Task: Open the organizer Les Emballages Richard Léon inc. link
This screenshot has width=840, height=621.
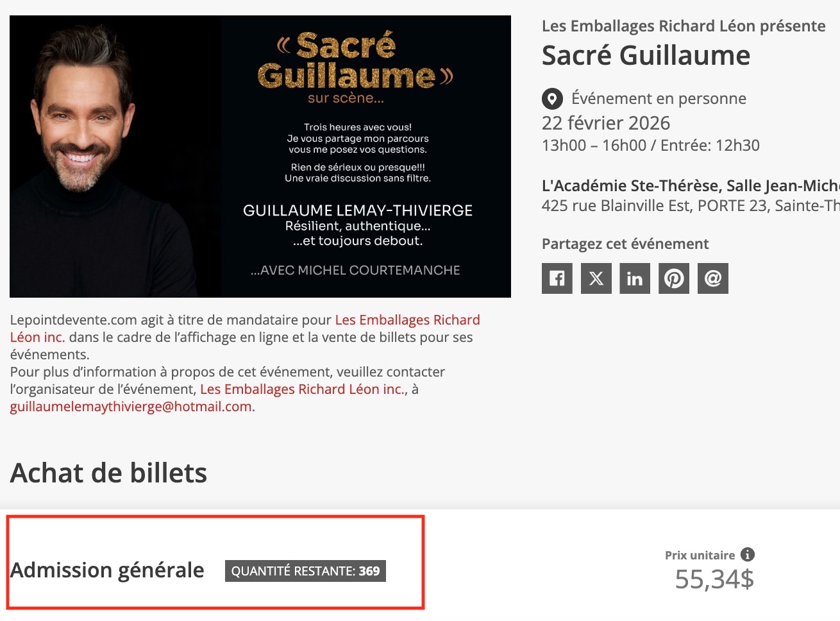Action: click(303, 389)
